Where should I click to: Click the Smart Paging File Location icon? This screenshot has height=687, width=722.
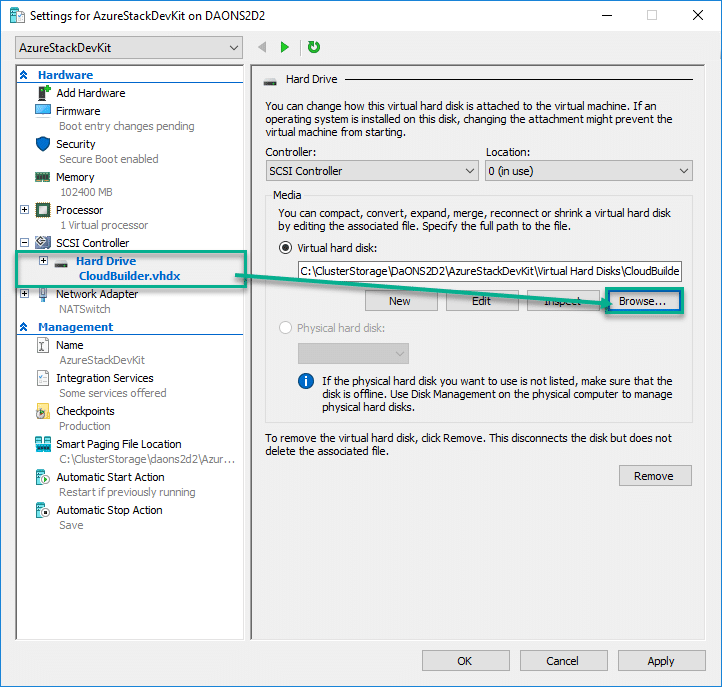click(43, 444)
